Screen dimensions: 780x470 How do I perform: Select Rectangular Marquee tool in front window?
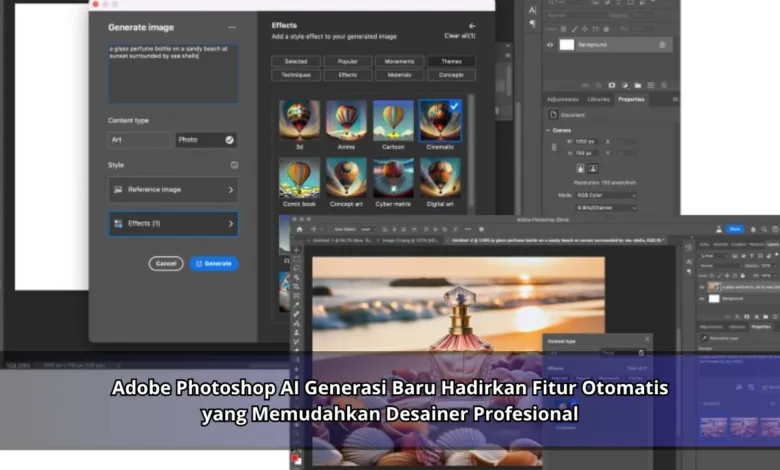click(296, 260)
